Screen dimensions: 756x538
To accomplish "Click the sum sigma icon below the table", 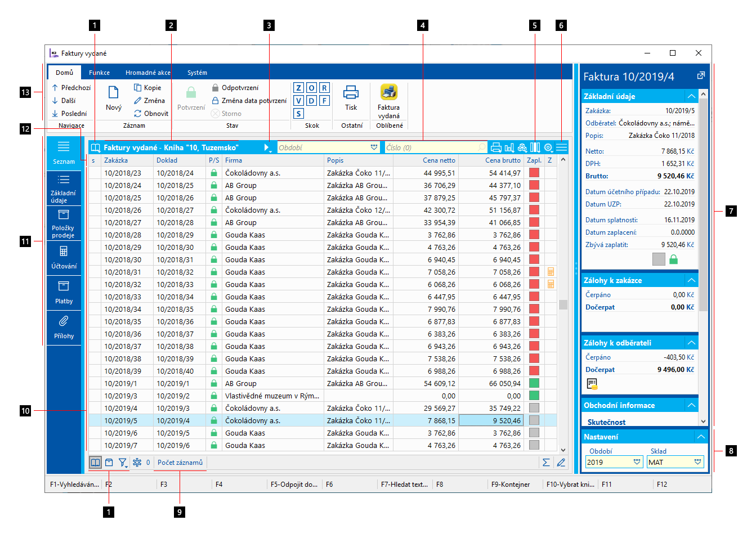I will click(x=545, y=463).
